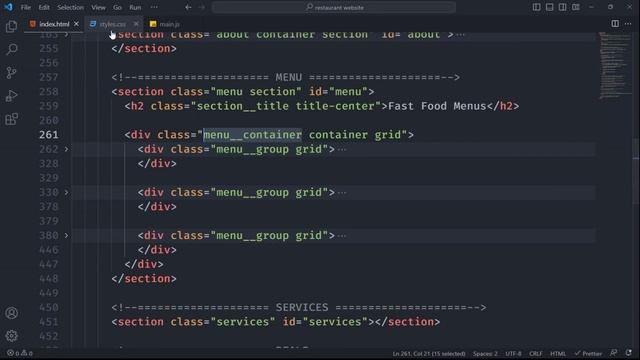Open the editor More Actions ellipsis
Viewport: 640px width, 360px height.
[x=628, y=24]
